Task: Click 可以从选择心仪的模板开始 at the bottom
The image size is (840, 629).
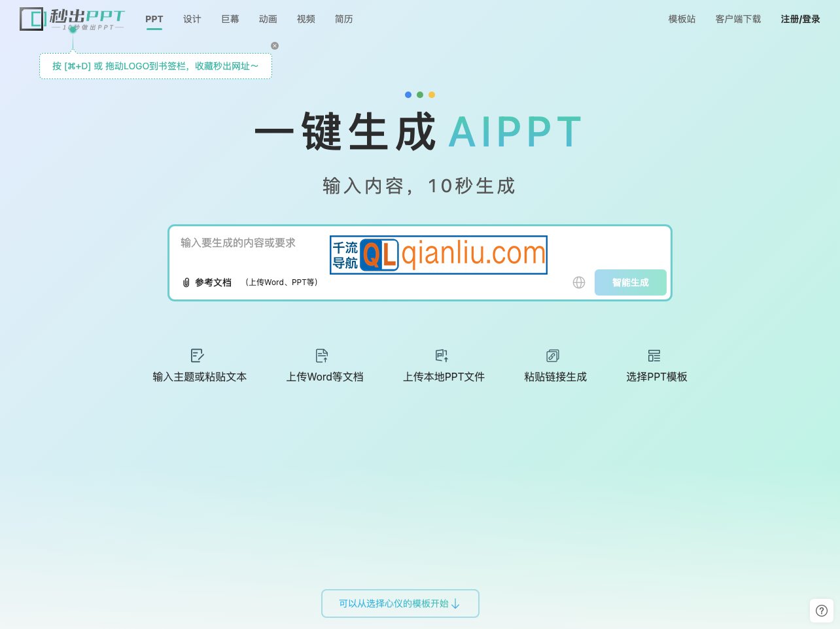Action: click(400, 603)
